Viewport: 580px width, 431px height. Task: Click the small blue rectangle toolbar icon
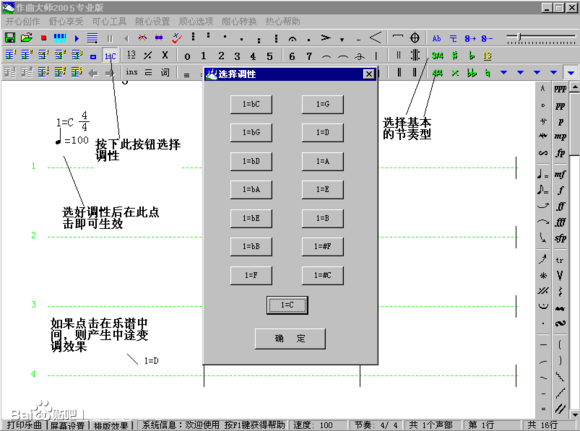(x=93, y=57)
